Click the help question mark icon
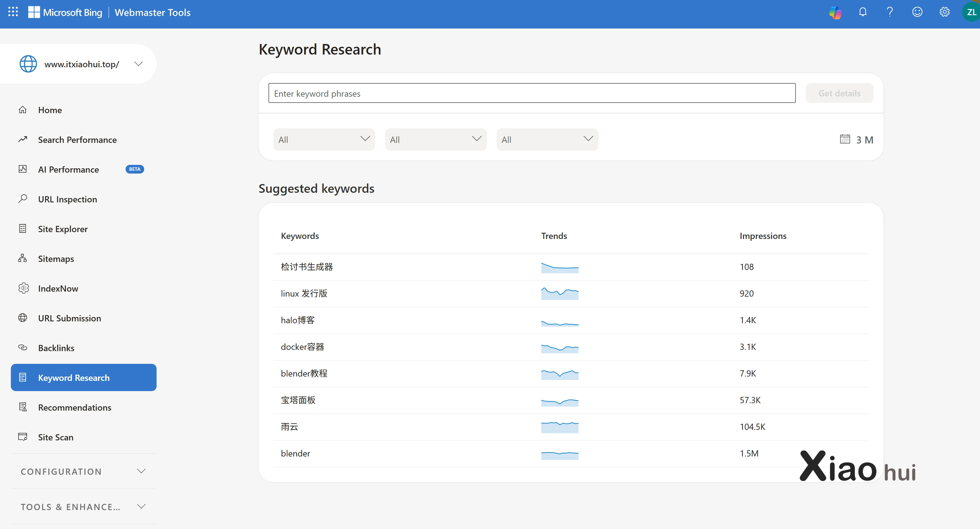The image size is (980, 529). coord(889,12)
